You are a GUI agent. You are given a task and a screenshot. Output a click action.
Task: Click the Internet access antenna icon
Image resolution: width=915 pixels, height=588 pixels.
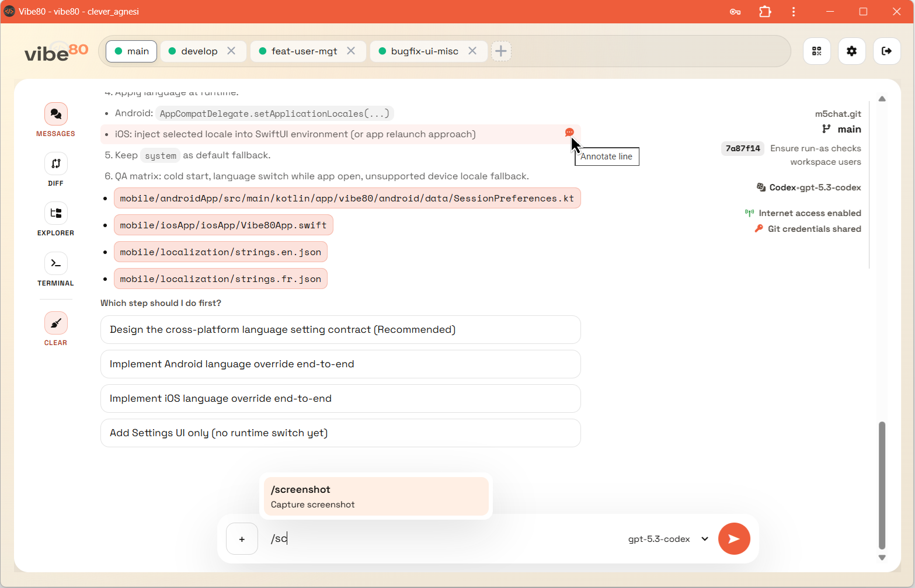click(x=749, y=213)
